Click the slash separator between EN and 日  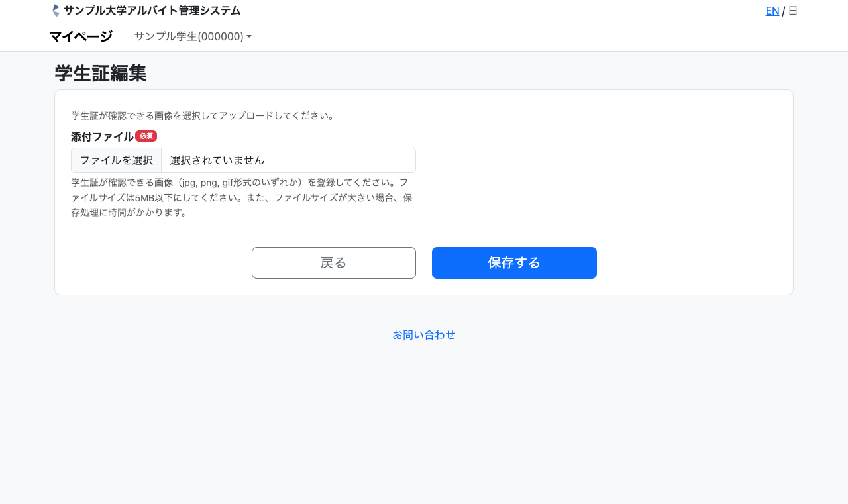pyautogui.click(x=784, y=11)
